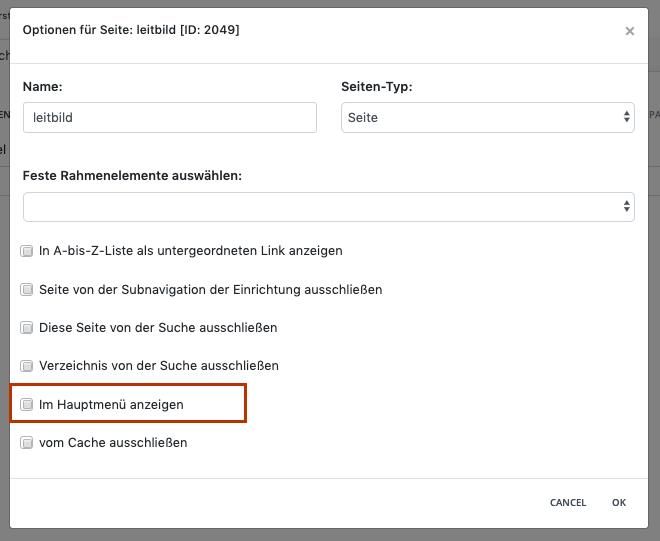Screen dimensions: 660x541
Task: Confirm the dialog with OK
Action: point(619,502)
